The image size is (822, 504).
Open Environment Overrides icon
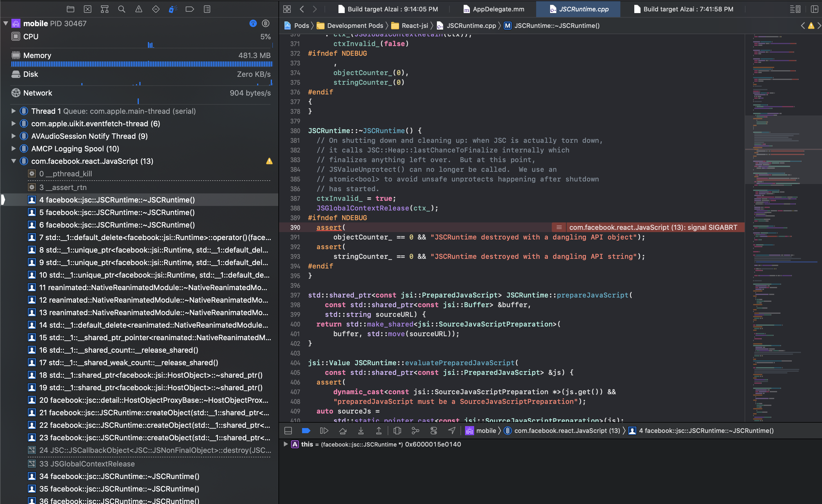[x=433, y=431]
